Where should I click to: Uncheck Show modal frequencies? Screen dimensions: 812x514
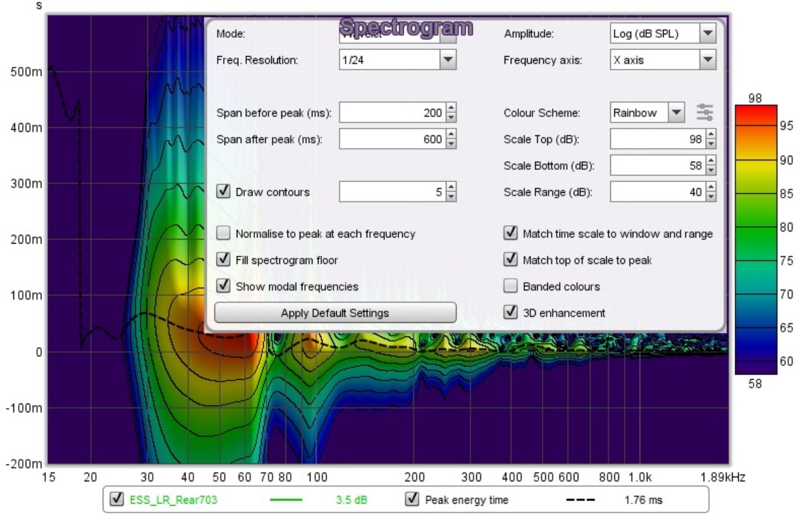coord(223,286)
